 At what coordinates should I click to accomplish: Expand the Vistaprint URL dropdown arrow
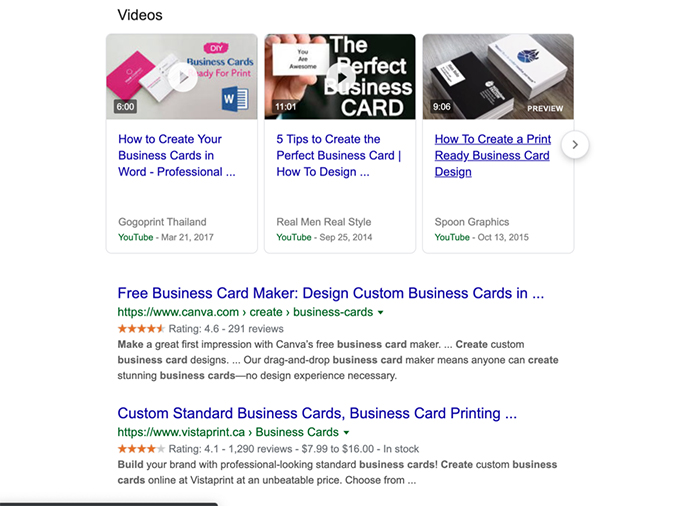coord(346,433)
